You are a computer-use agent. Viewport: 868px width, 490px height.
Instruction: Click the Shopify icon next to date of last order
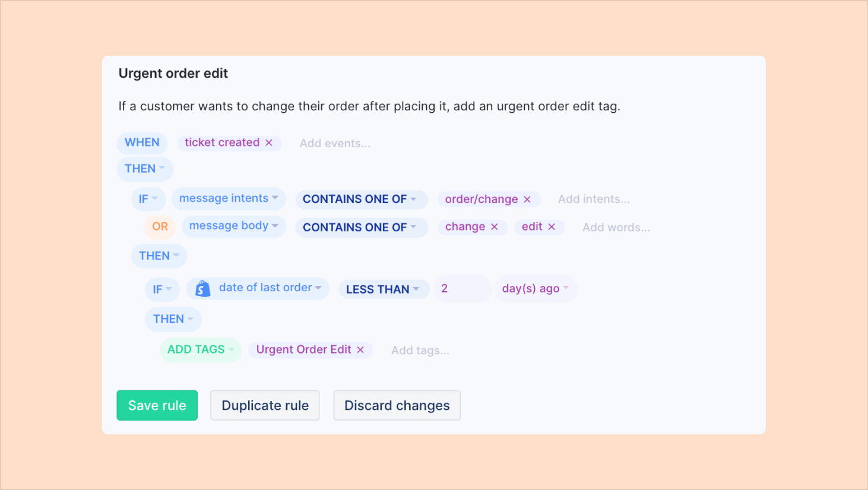click(x=202, y=288)
